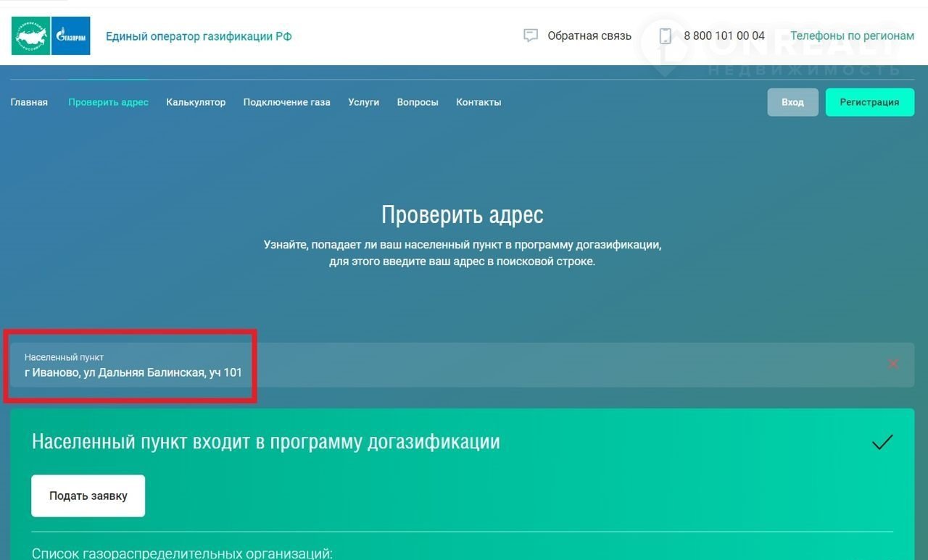
Task: Open the Вопросы page
Action: point(418,102)
